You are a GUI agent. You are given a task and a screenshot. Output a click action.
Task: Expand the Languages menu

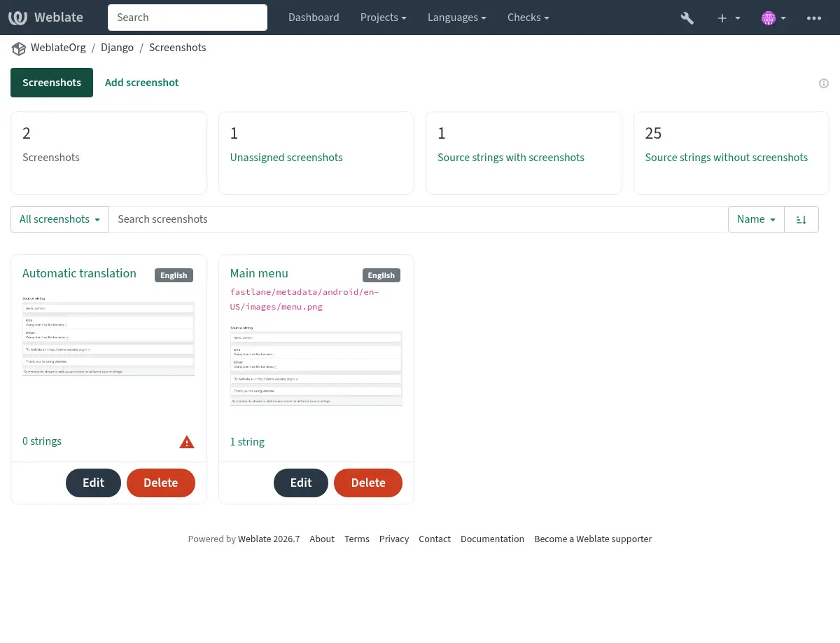[x=458, y=18]
